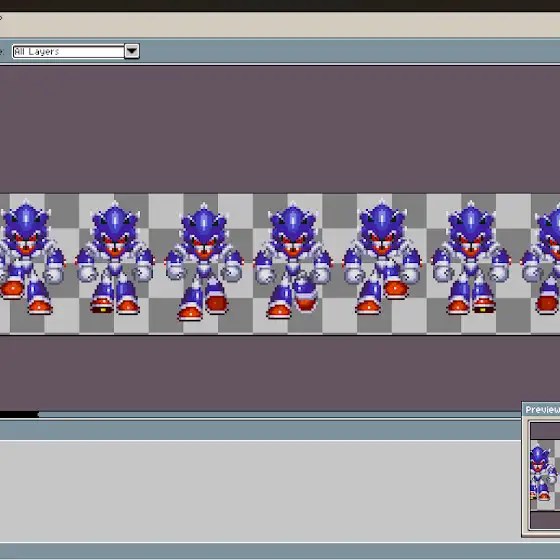Click the empty purple canvas below the sprite strip
This screenshot has width=560, height=560.
pyautogui.click(x=260, y=373)
